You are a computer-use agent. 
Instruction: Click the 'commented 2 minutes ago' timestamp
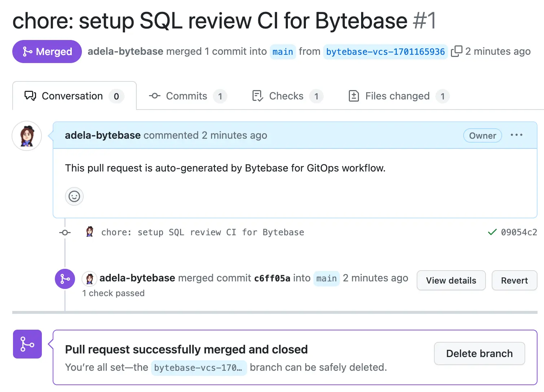click(x=205, y=135)
